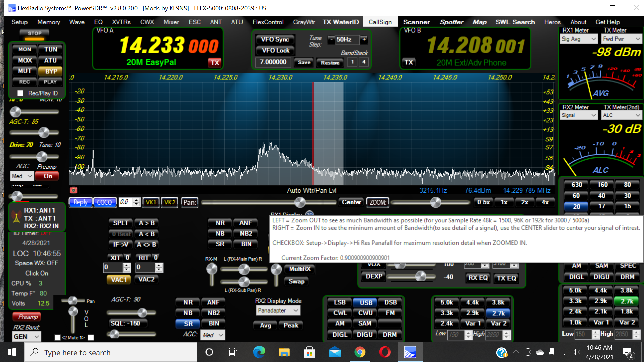The height and width of the screenshot is (362, 644).
Task: Open the RX2 Meter Signal dropdown
Action: pos(579,115)
